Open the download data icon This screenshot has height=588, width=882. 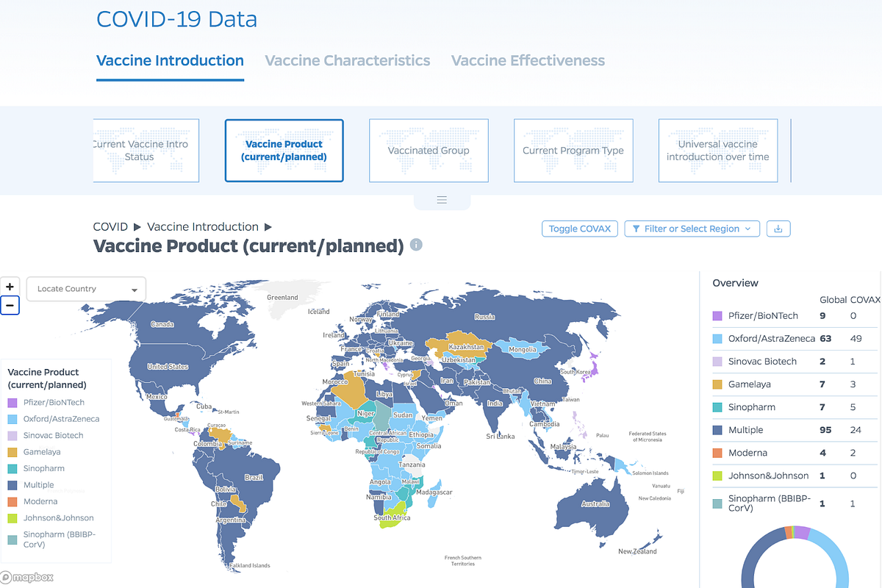778,229
